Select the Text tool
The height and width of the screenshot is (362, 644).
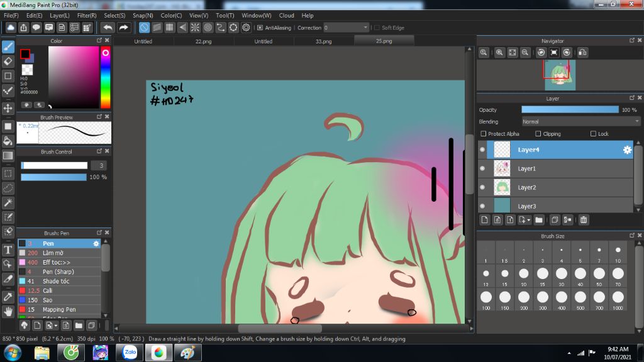(8, 250)
